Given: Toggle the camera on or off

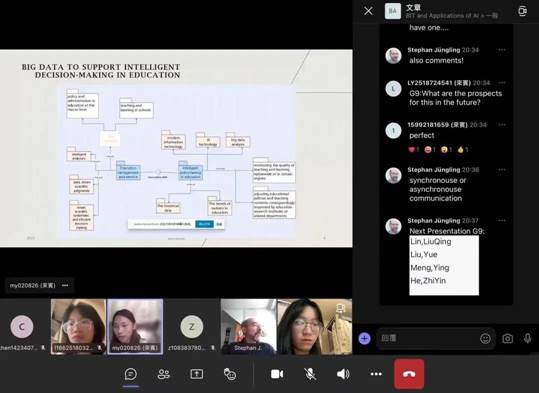Looking at the screenshot, I should point(277,374).
